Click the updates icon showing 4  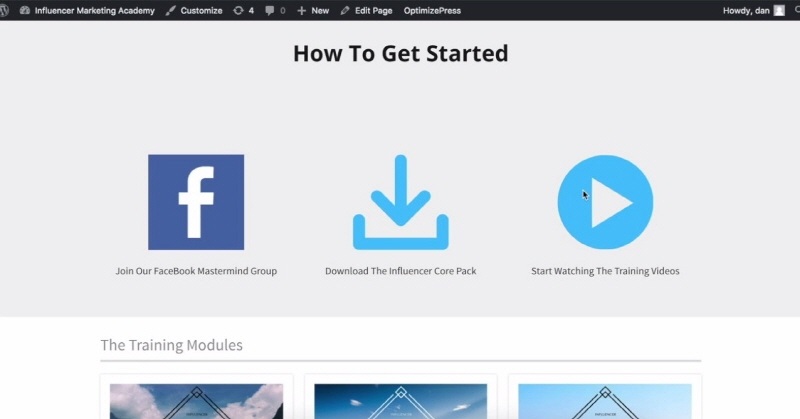tap(243, 10)
